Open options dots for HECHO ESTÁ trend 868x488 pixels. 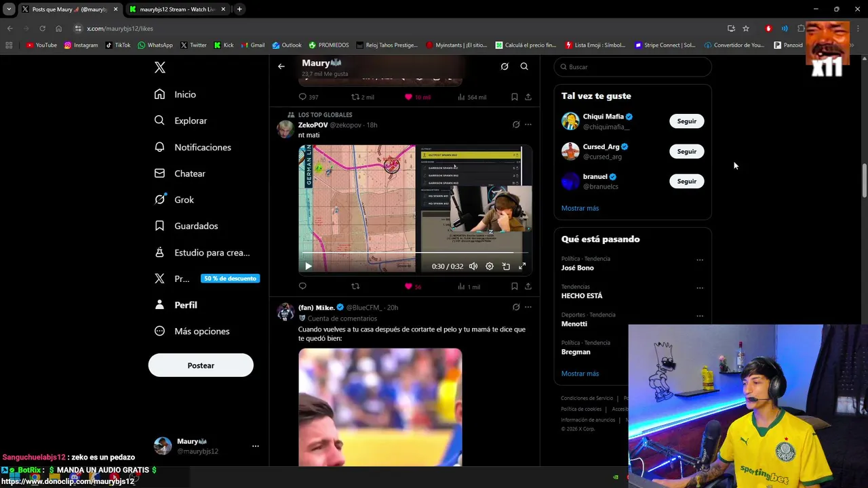[700, 288]
